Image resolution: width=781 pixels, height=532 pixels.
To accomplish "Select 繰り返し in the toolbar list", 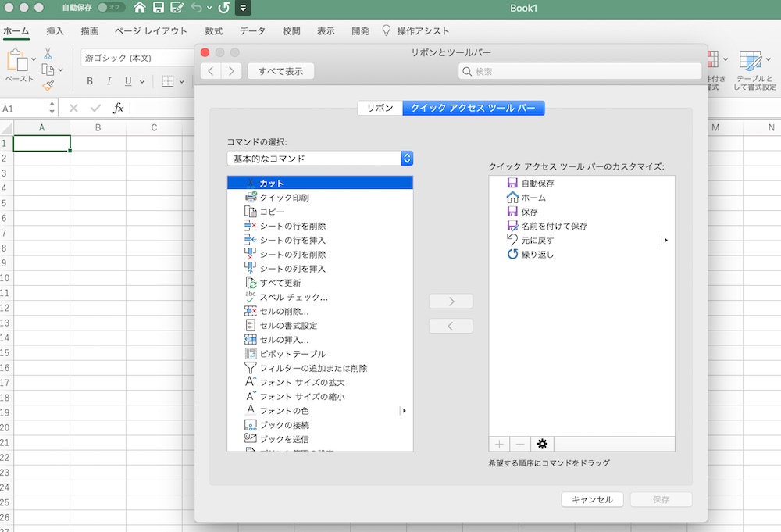I will coord(582,254).
